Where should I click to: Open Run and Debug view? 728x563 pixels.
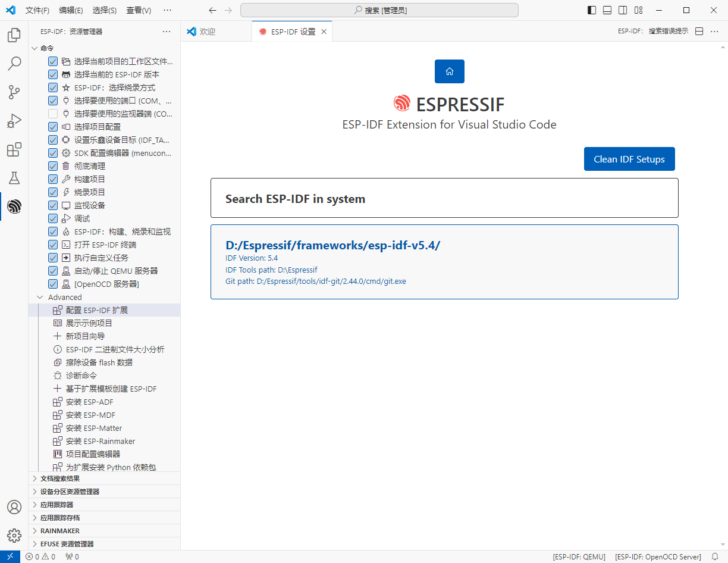(14, 121)
